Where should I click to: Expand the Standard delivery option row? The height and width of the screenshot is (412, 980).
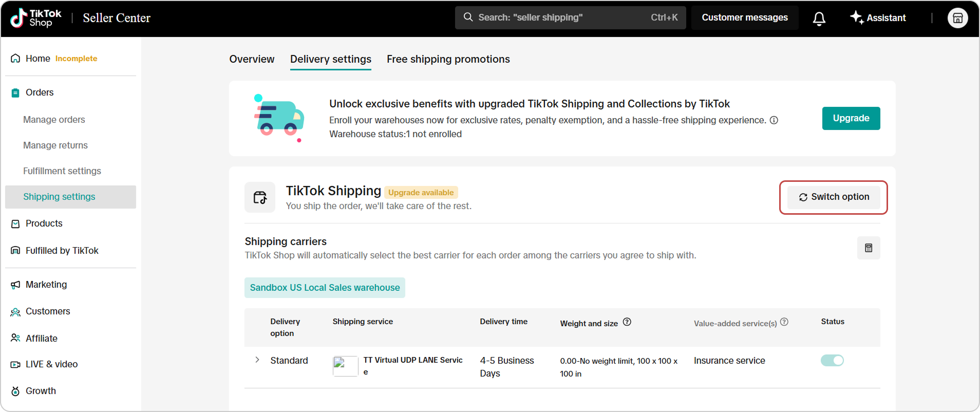(x=257, y=360)
